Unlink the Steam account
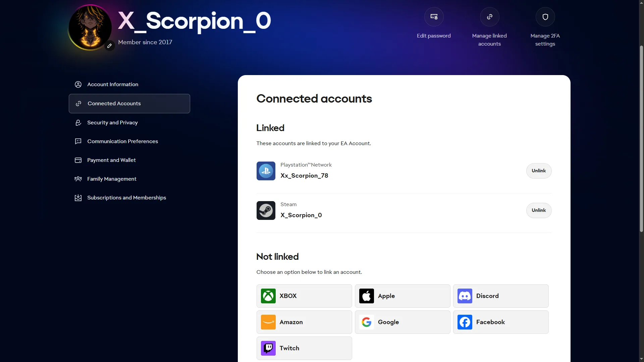 tap(539, 210)
